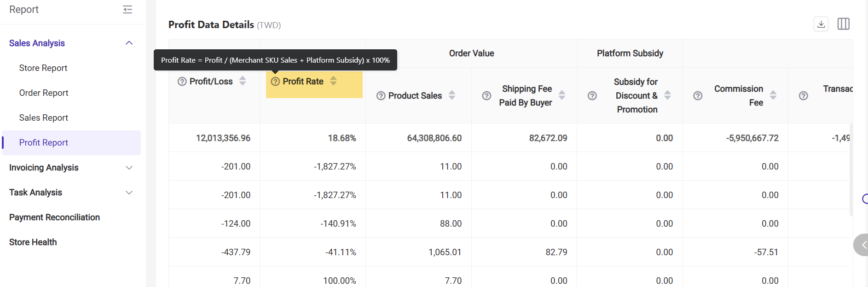Click the 18.68% profit rate cell

point(342,138)
